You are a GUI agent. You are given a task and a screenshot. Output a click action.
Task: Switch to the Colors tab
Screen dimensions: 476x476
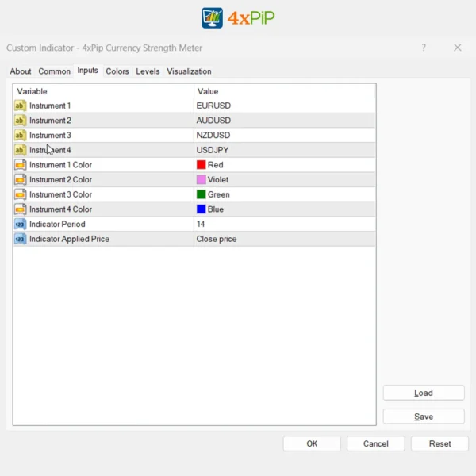coord(117,71)
